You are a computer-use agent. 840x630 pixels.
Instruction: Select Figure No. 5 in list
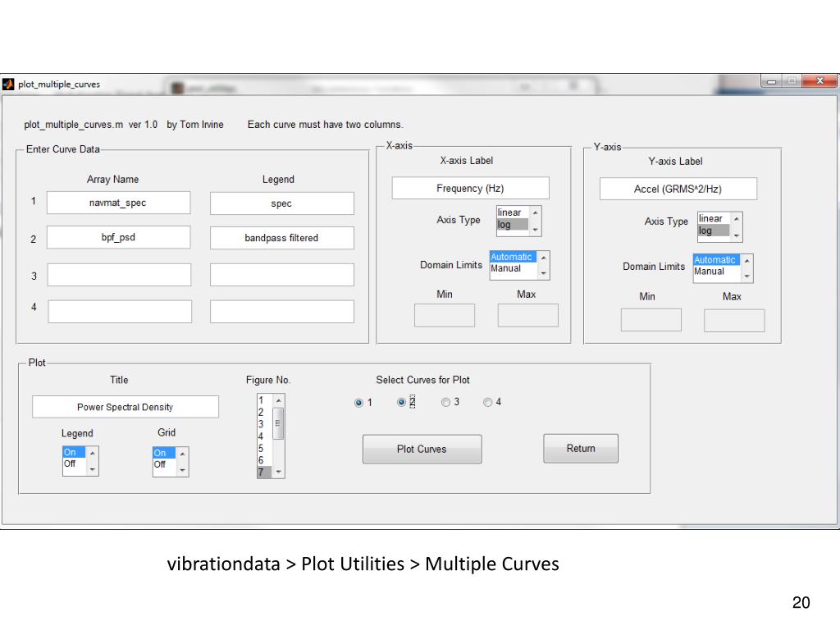point(265,449)
